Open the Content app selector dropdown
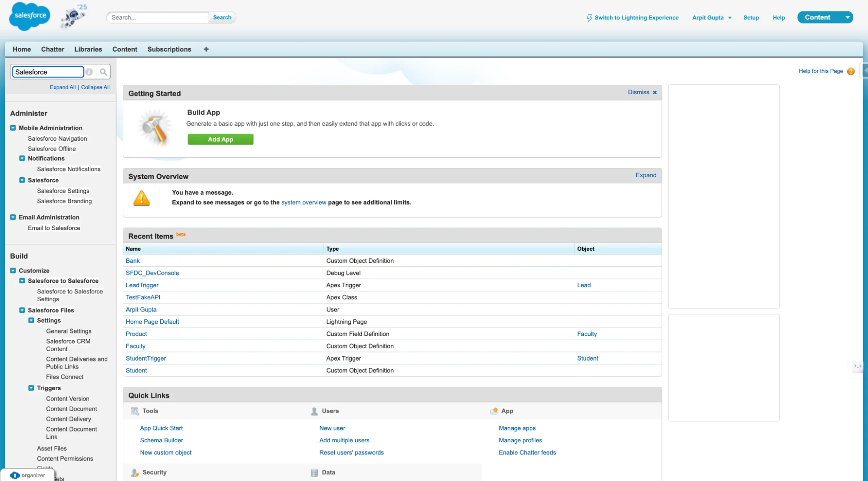 (x=847, y=17)
